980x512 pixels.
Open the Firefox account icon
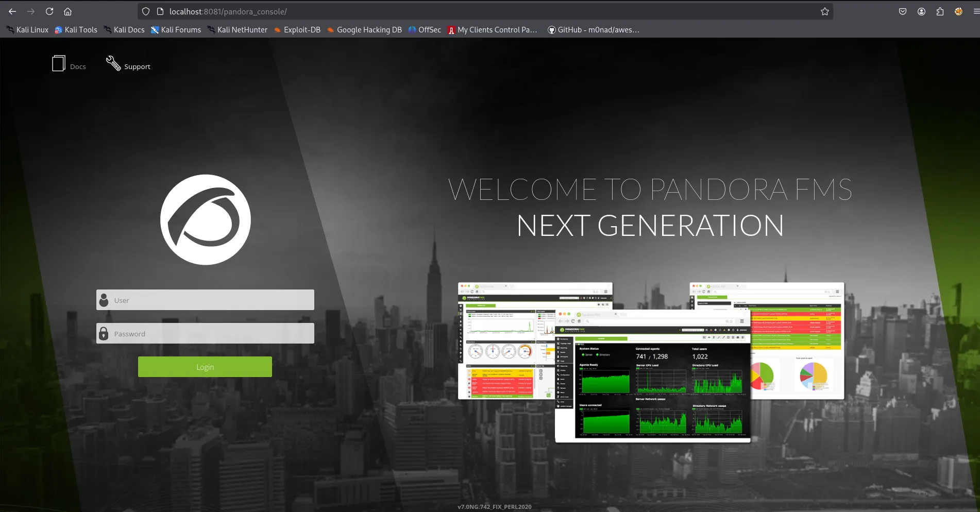click(921, 11)
